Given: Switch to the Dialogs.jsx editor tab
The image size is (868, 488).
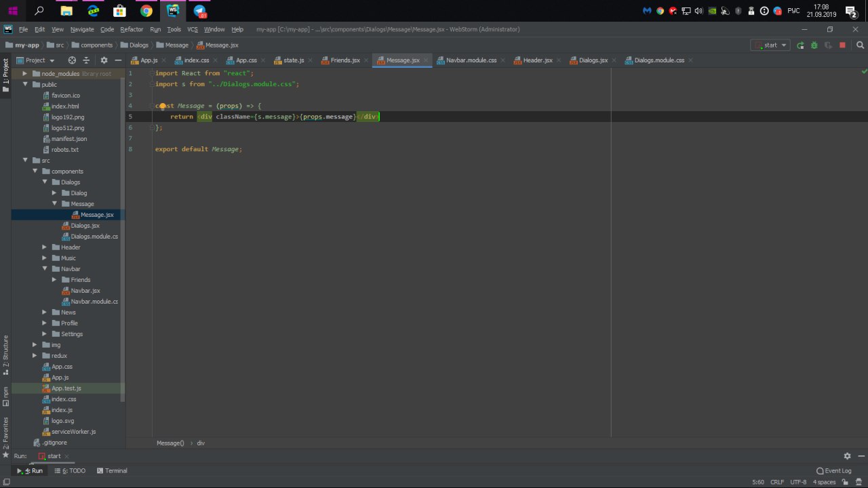Looking at the screenshot, I should click(x=593, y=60).
